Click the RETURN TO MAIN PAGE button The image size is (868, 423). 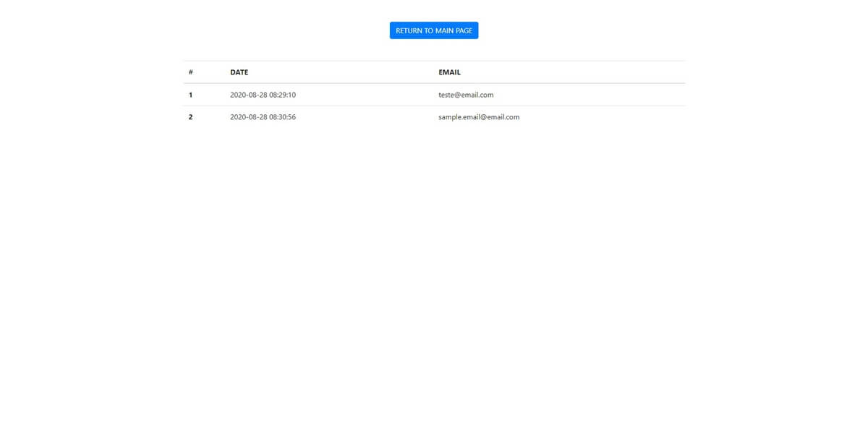[434, 30]
